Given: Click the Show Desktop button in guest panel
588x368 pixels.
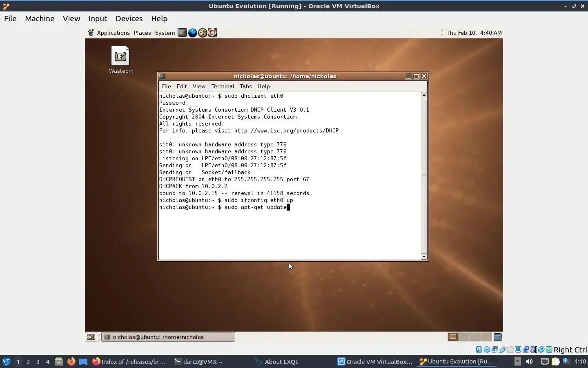Looking at the screenshot, I should [91, 337].
